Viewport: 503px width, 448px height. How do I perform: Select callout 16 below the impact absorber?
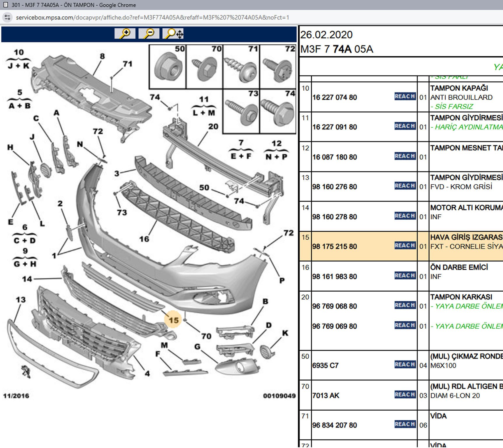point(144,239)
